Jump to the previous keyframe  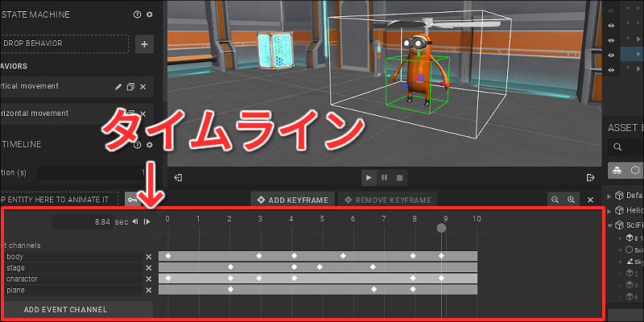click(134, 222)
